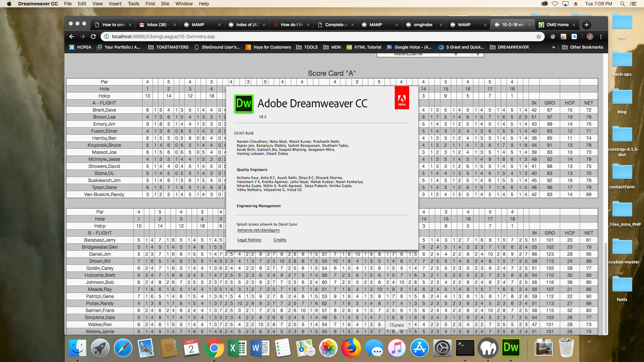Open Sequel Pro elephant icon in Dock
This screenshot has width=644, height=362.
[x=488, y=348]
